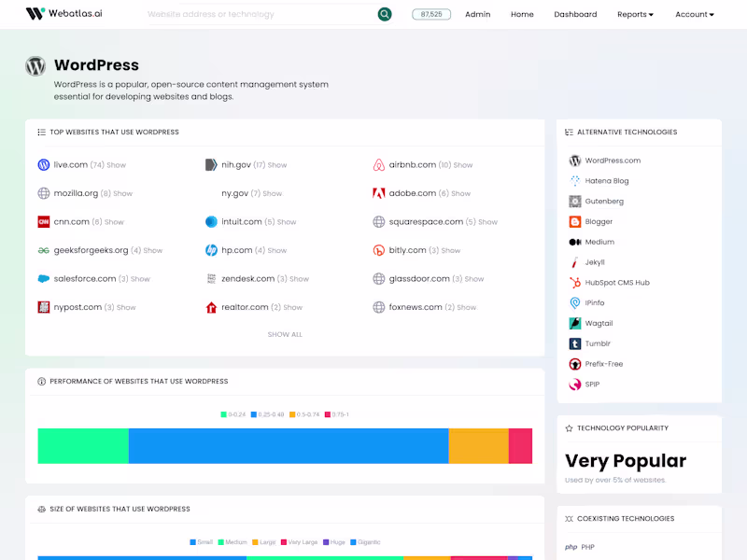Click the Prefix-Free icon
747x560 pixels.
575,364
